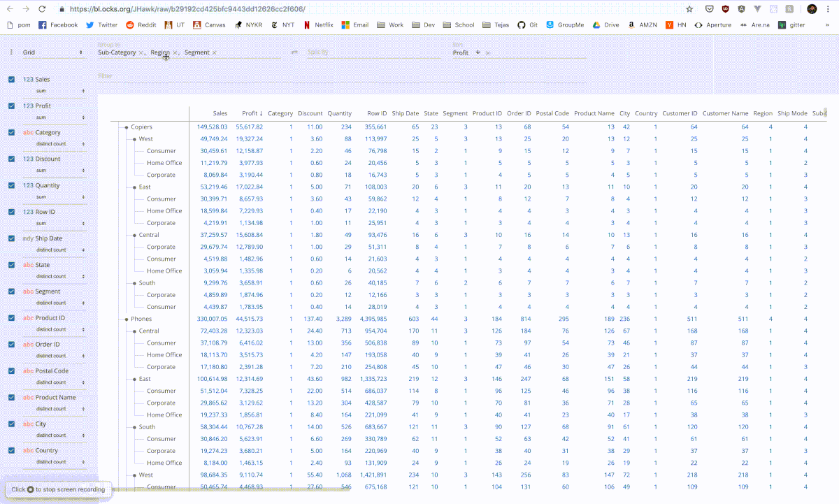Bookmark this page with the star
The image size is (839, 504).
(x=689, y=9)
